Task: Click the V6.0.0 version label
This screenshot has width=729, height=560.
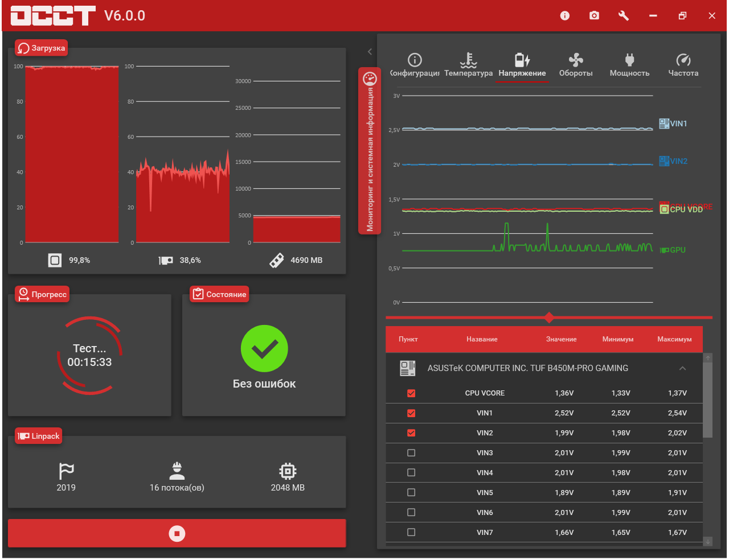Action: [125, 15]
